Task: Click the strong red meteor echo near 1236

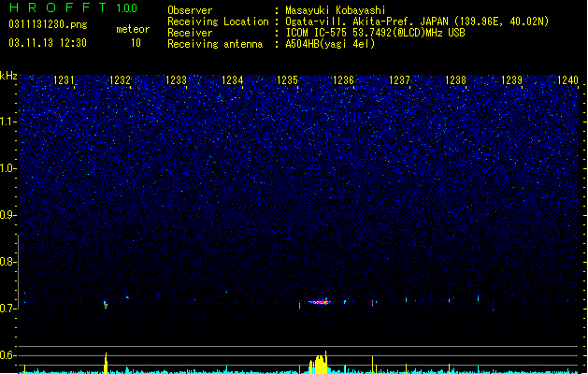Action: 319,301
